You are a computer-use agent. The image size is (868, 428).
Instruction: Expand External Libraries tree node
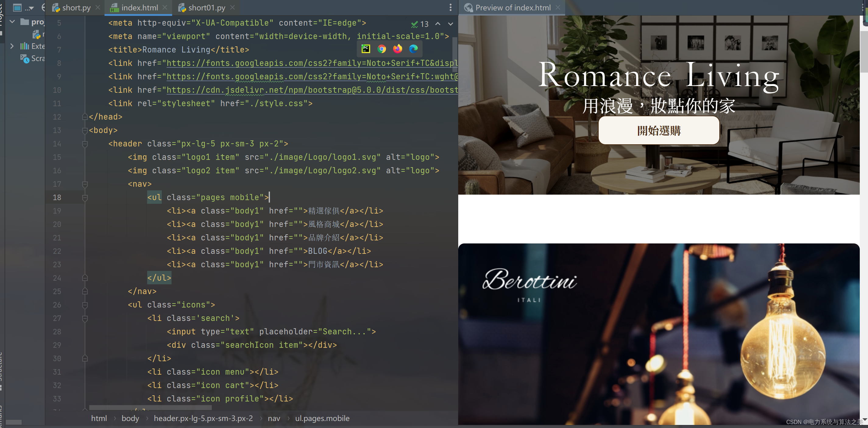pos(12,46)
